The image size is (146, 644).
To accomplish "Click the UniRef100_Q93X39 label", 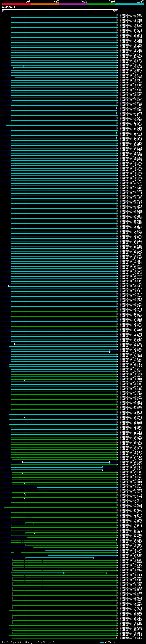I will coord(131,67).
